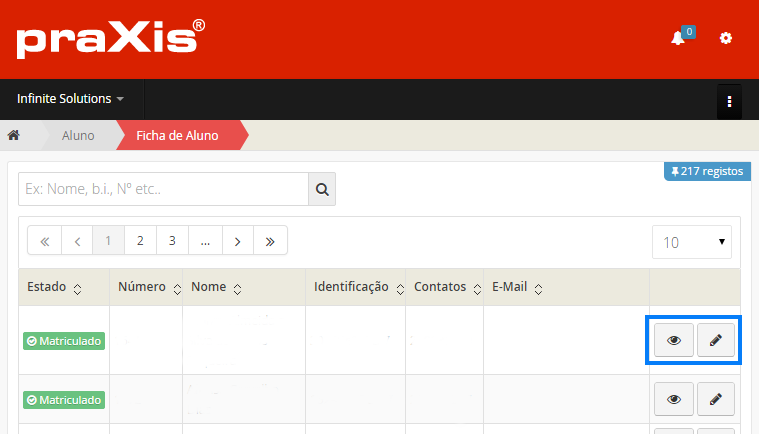Image resolution: width=759 pixels, height=434 pixels.
Task: Open the rows-per-page dropdown showing 10
Action: point(691,242)
